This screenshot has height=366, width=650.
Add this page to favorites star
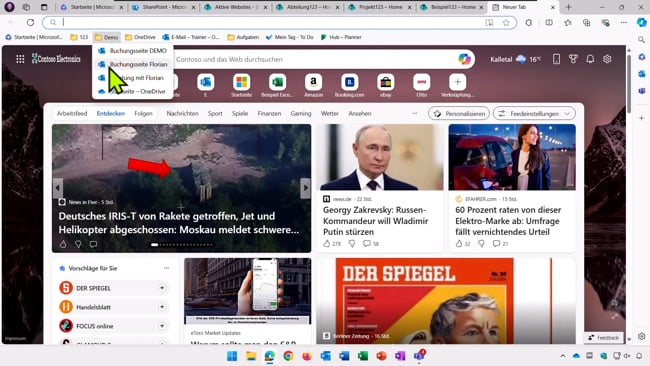pyautogui.click(x=506, y=22)
